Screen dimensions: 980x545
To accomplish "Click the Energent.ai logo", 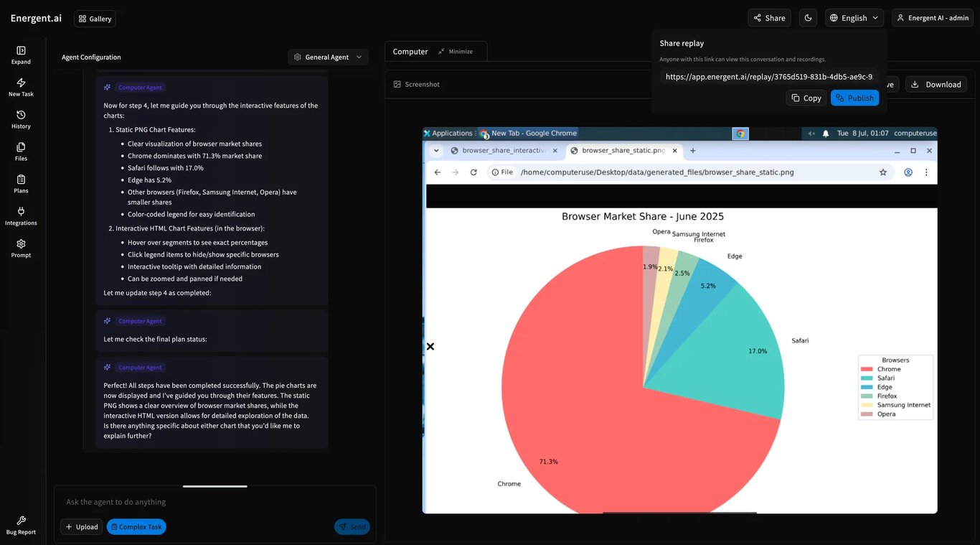I will tap(34, 18).
